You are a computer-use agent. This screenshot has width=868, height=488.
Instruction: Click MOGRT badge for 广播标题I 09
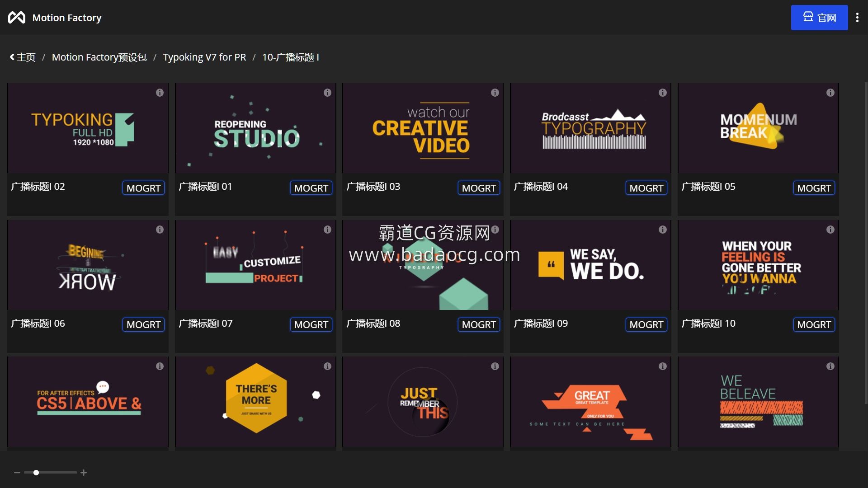(x=646, y=324)
